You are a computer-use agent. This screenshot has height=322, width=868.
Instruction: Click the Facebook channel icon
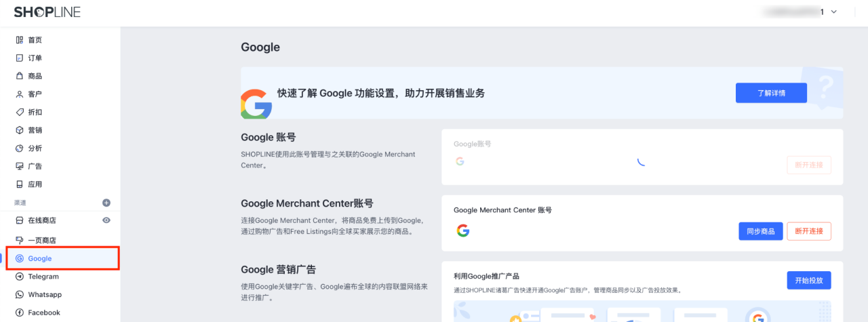[20, 313]
